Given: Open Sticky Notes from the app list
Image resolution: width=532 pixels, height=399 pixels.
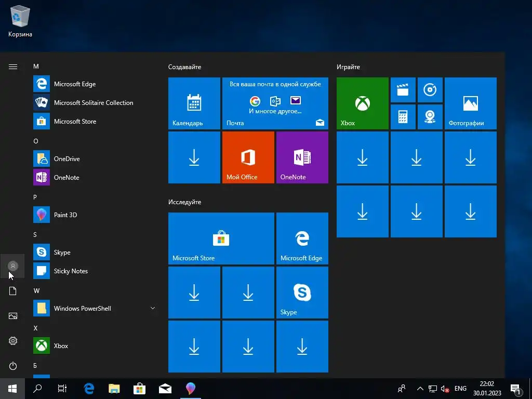Looking at the screenshot, I should [94, 271].
